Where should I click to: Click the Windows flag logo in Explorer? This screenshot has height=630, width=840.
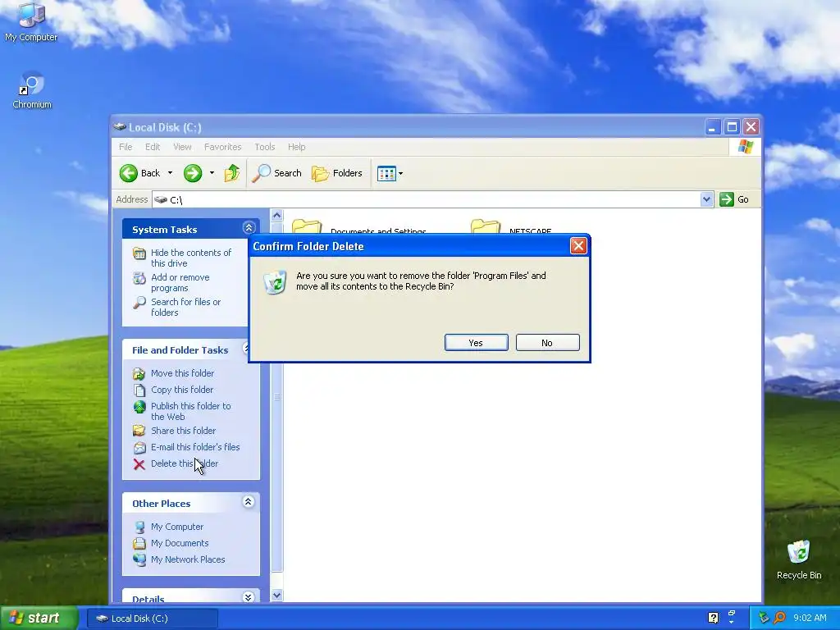click(x=745, y=147)
